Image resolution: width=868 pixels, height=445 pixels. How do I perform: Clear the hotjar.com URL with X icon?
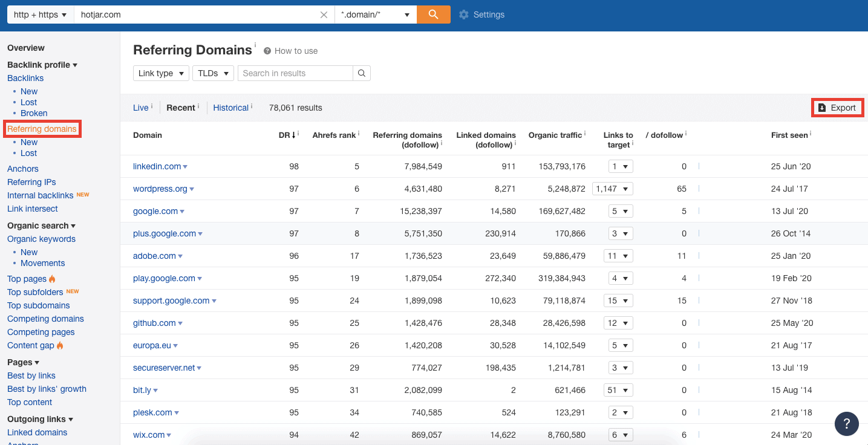pyautogui.click(x=324, y=15)
